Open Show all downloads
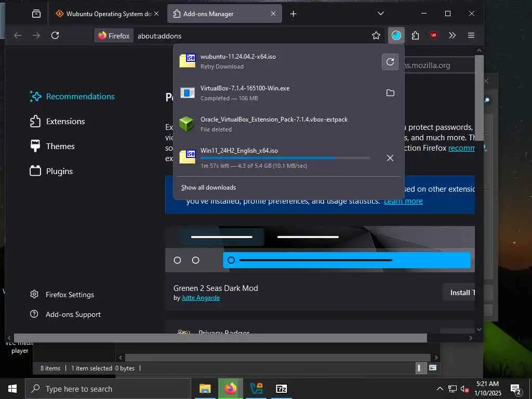532x399 pixels. click(x=208, y=188)
